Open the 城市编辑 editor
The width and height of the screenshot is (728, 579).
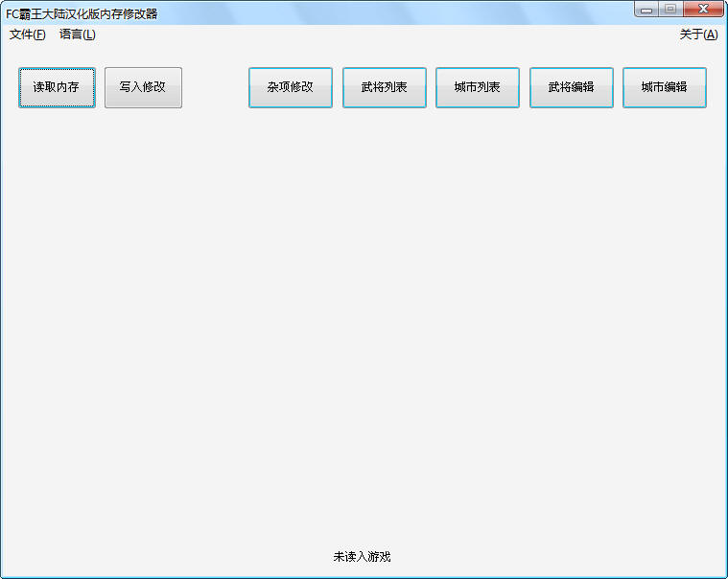[x=664, y=87]
